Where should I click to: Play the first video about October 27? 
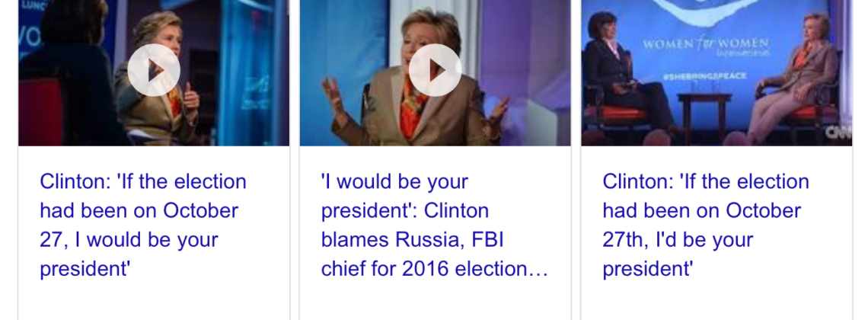[x=153, y=70]
